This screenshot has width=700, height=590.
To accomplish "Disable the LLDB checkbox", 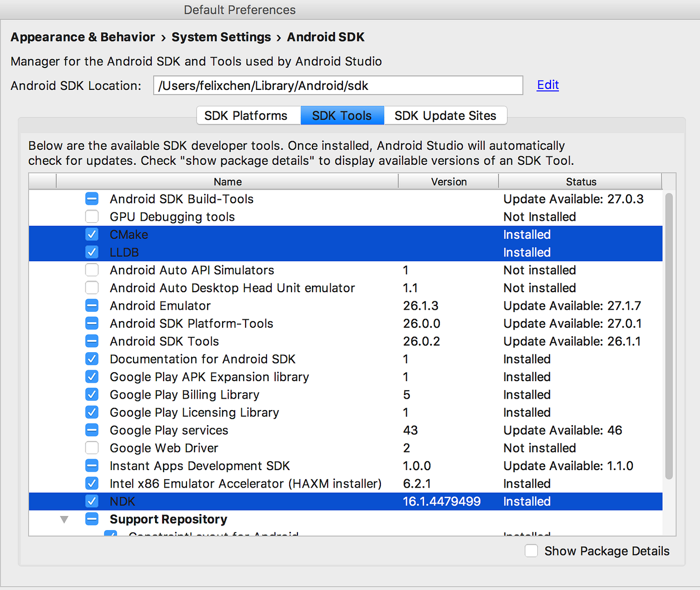I will (x=91, y=252).
